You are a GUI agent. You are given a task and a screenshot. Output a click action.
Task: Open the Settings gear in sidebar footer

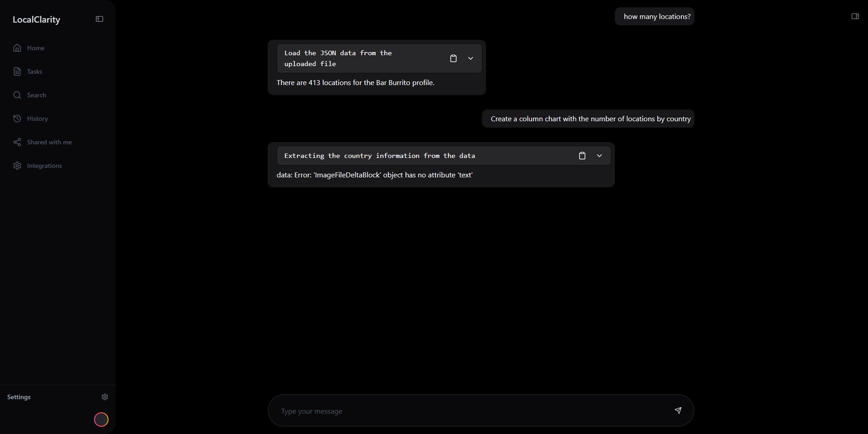105,397
